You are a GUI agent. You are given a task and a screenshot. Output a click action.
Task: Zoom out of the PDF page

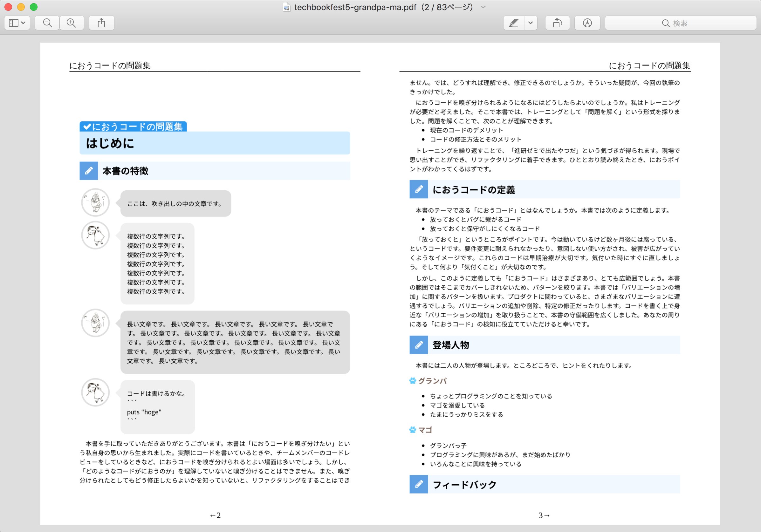point(47,23)
